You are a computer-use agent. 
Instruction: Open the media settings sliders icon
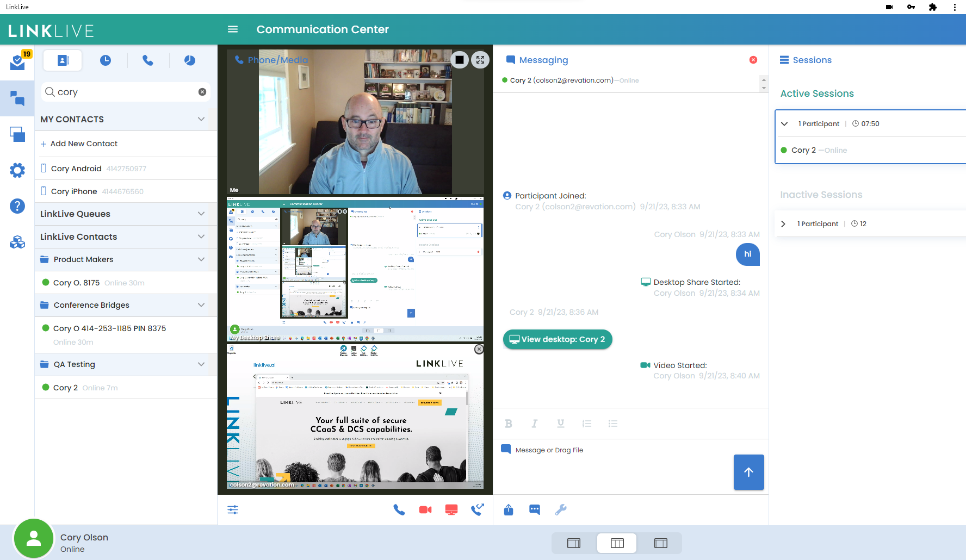(233, 509)
